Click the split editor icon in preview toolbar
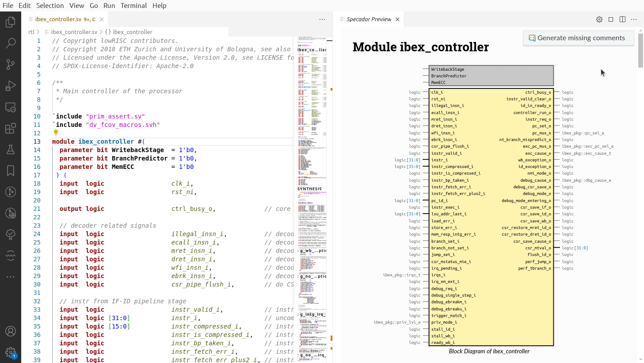Viewport: 644px width, 363px height. (x=622, y=19)
